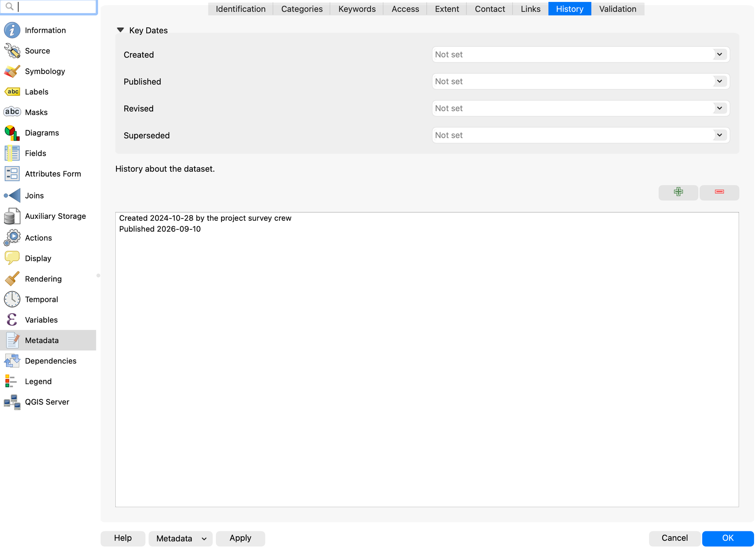Screen dimensions: 756x551
Task: Click the Dependencies icon
Action: [12, 361]
